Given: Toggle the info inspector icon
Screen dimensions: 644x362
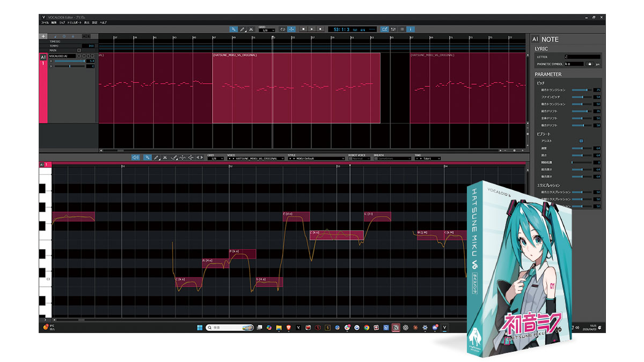Looking at the screenshot, I should (411, 29).
